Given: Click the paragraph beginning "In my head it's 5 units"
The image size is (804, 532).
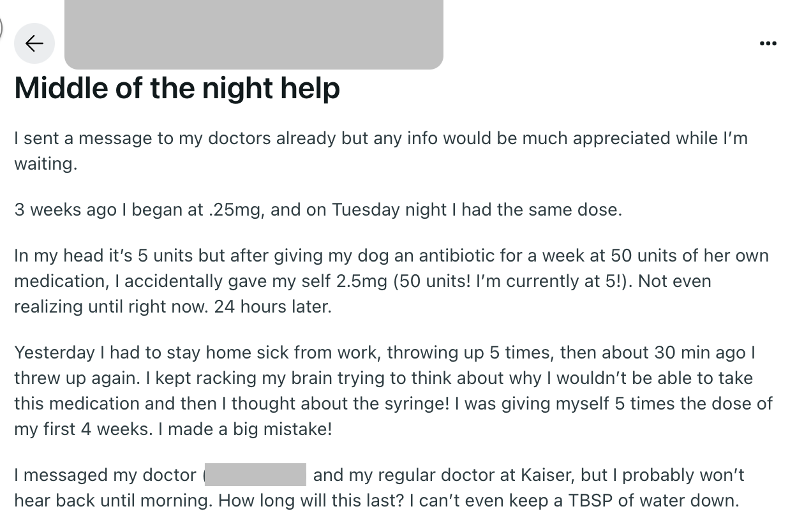Looking at the screenshot, I should pyautogui.click(x=391, y=281).
